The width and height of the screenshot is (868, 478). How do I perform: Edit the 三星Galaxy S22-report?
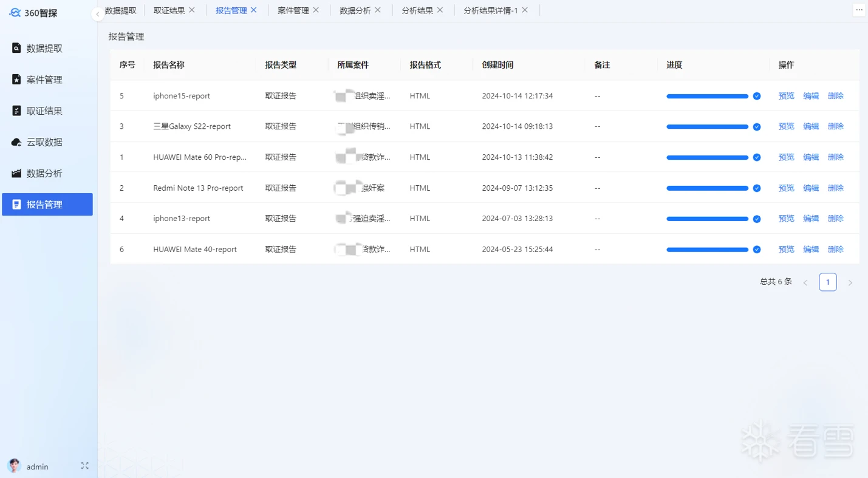coord(811,126)
